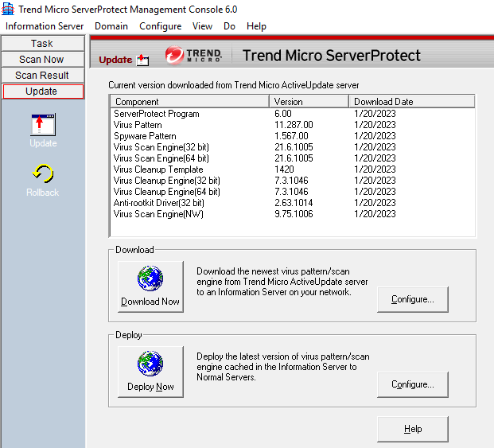Click the globe Deploy Now button
This screenshot has height=448, width=494.
click(150, 372)
